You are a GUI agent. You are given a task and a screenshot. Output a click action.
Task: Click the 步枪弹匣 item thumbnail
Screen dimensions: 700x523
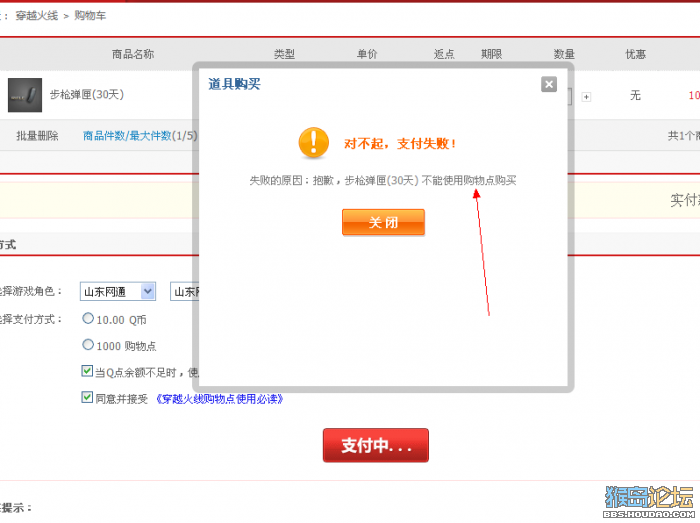coord(25,95)
